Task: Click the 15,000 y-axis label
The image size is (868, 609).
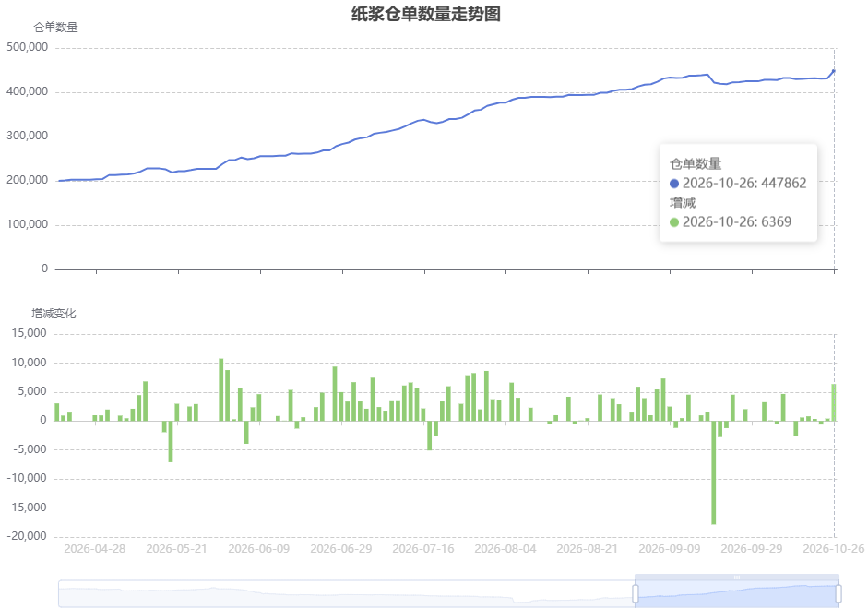Action: pos(30,333)
